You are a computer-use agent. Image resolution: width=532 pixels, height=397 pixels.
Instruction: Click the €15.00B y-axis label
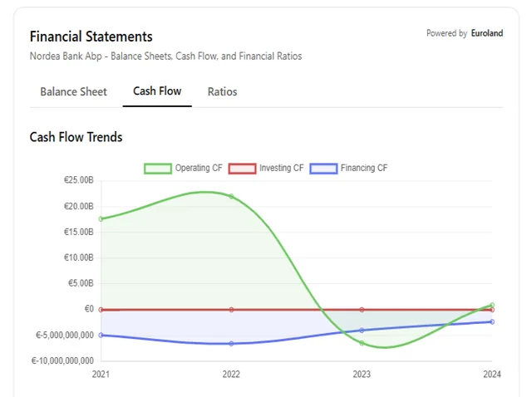79,232
